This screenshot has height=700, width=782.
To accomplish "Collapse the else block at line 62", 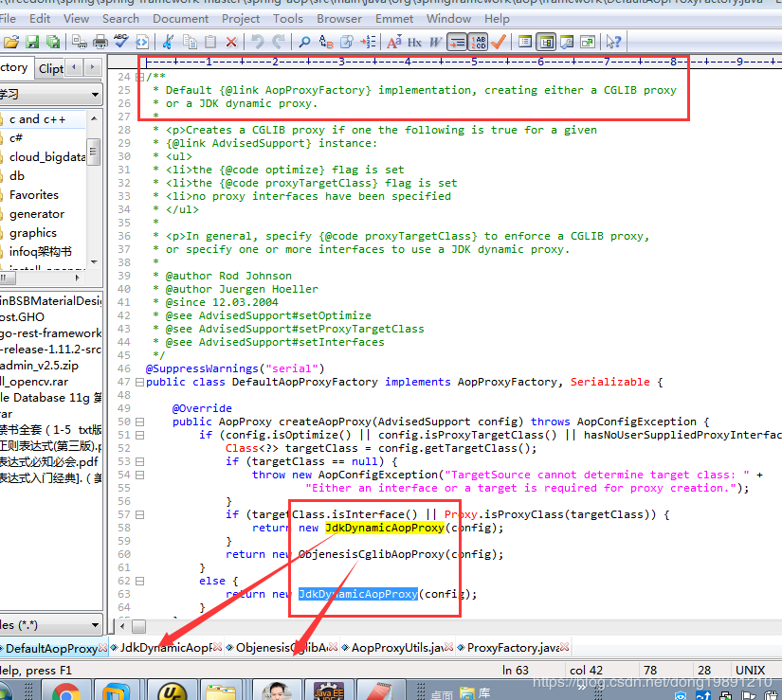I will pyautogui.click(x=139, y=581).
